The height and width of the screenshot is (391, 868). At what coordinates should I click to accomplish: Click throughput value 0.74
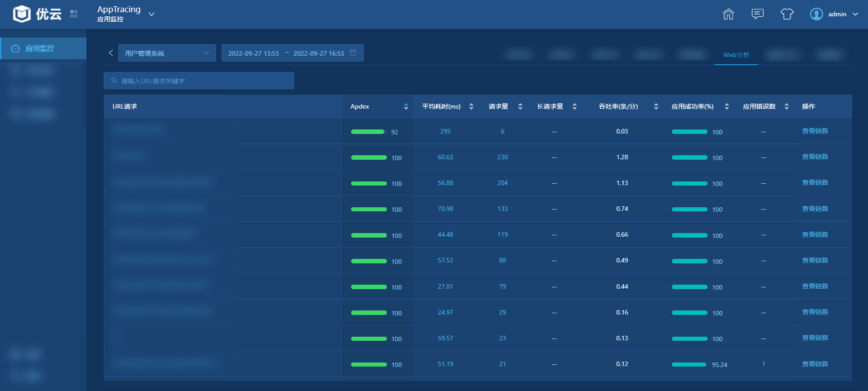pos(622,209)
